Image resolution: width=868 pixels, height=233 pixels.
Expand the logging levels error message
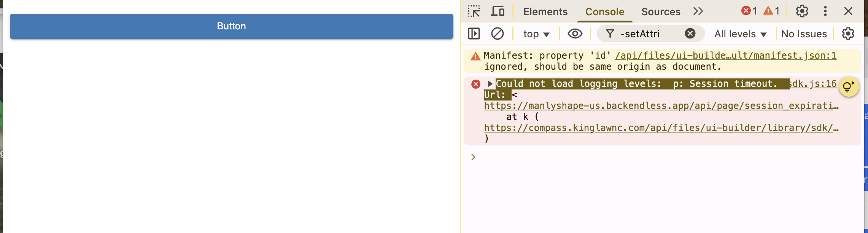pyautogui.click(x=490, y=84)
